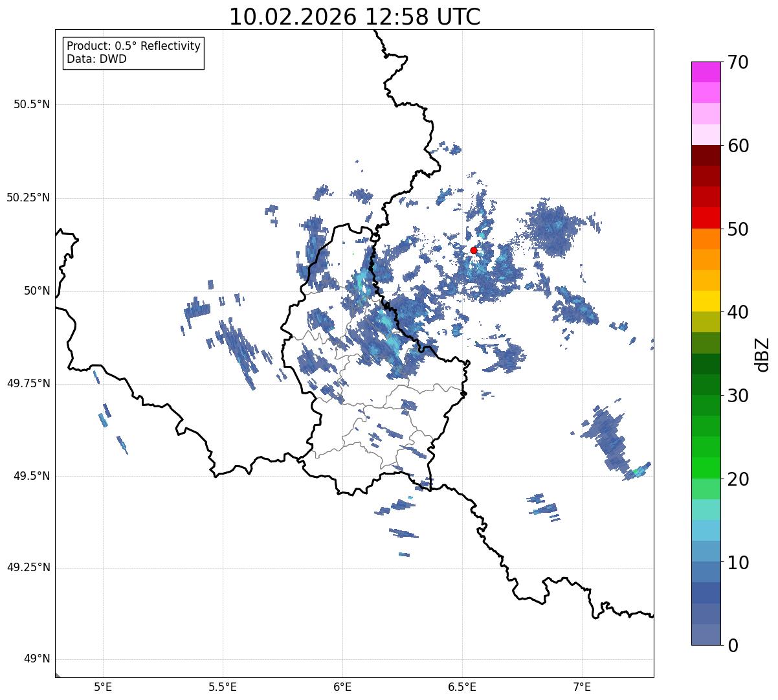Screen dimensions: 778x700
Task: Click the magenta top colorbar segment
Action: tap(706, 72)
